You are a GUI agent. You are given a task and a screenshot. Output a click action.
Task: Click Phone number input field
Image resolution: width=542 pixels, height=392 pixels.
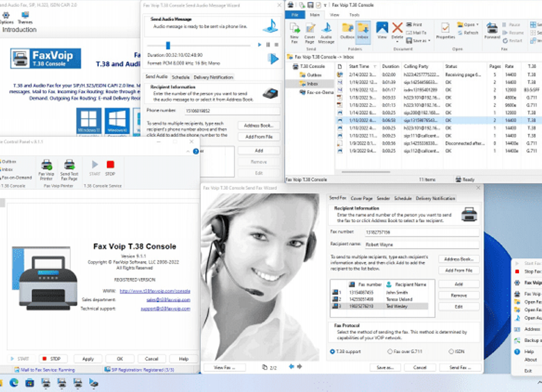point(231,111)
